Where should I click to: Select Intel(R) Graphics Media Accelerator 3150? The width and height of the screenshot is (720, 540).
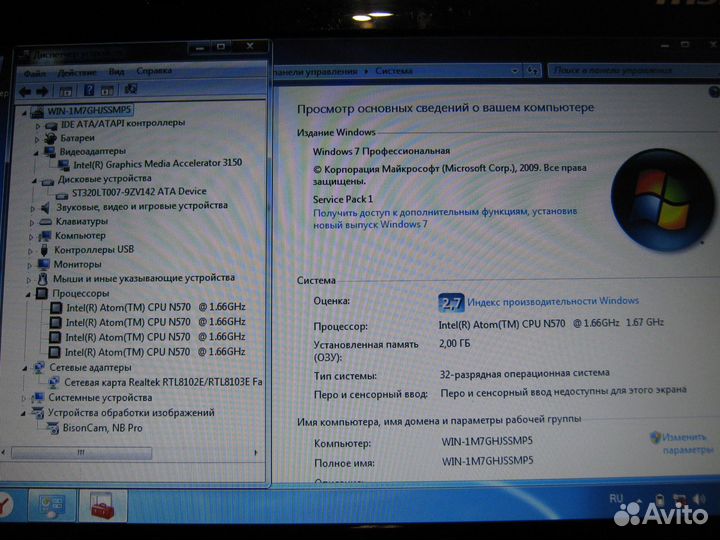point(157,164)
